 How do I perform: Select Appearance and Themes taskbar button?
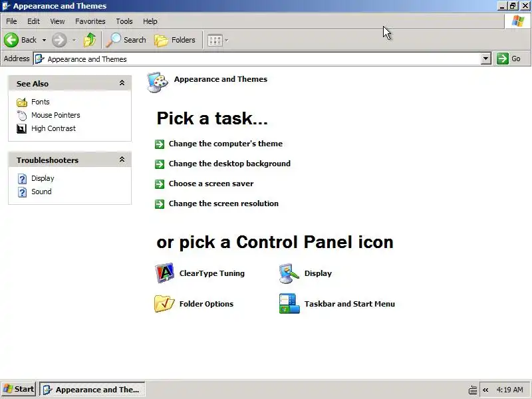92,390
